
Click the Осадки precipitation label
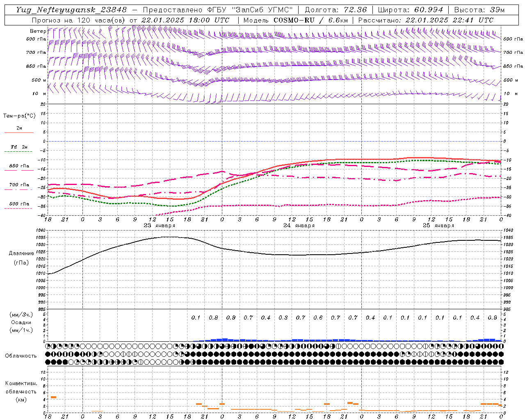tap(21, 322)
